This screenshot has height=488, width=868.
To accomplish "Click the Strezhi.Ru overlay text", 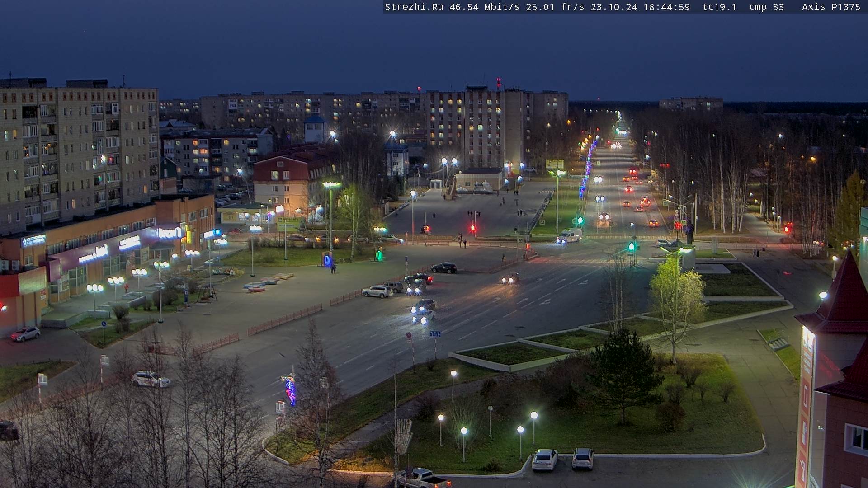I will [x=414, y=7].
